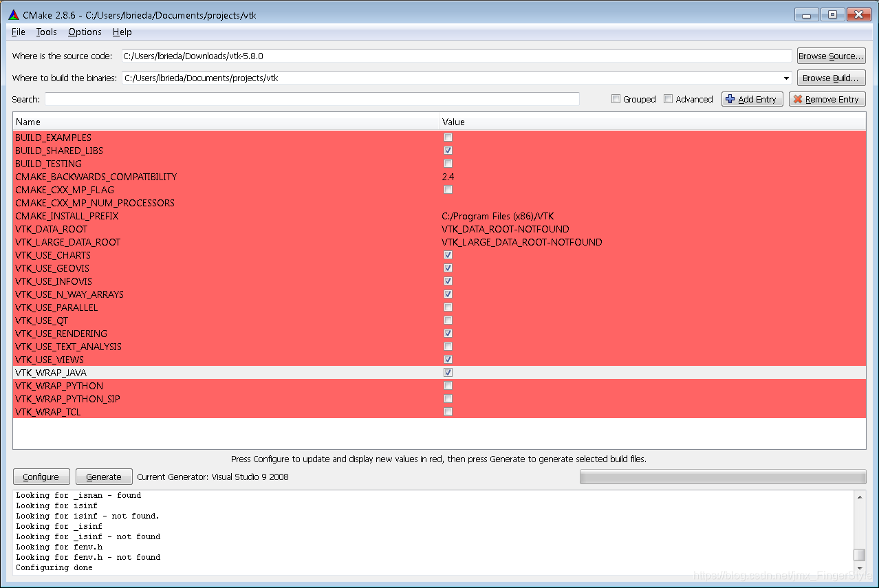The height and width of the screenshot is (588, 879).
Task: Open the Help menu
Action: pyautogui.click(x=122, y=32)
